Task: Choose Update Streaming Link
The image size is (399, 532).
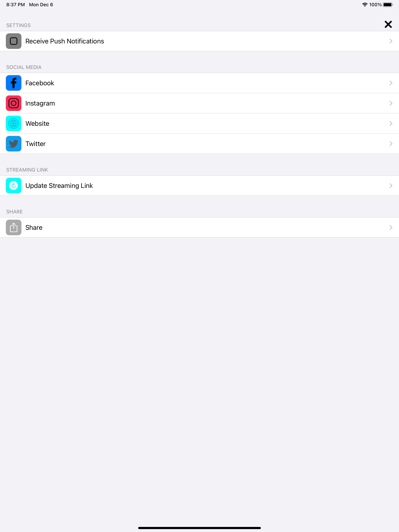Action: point(199,185)
